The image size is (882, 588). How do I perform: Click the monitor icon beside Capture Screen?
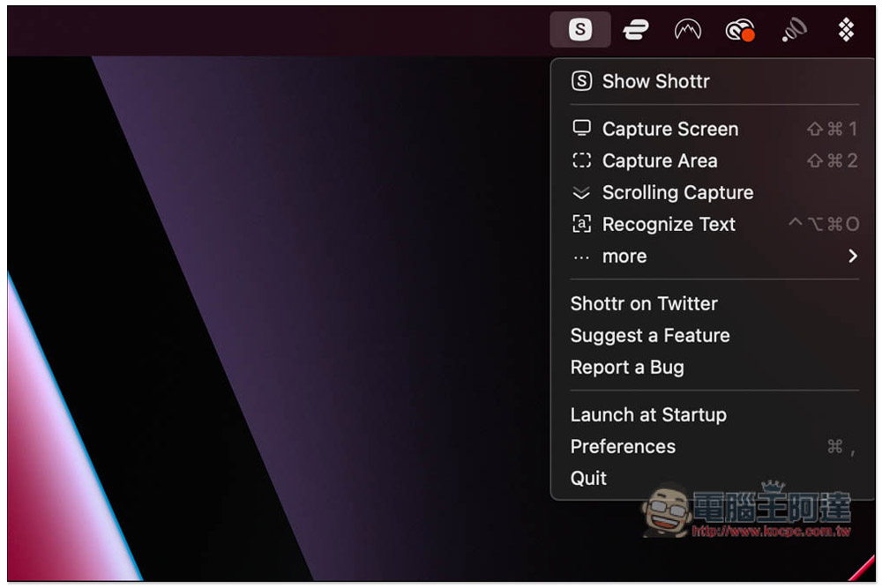click(x=581, y=128)
